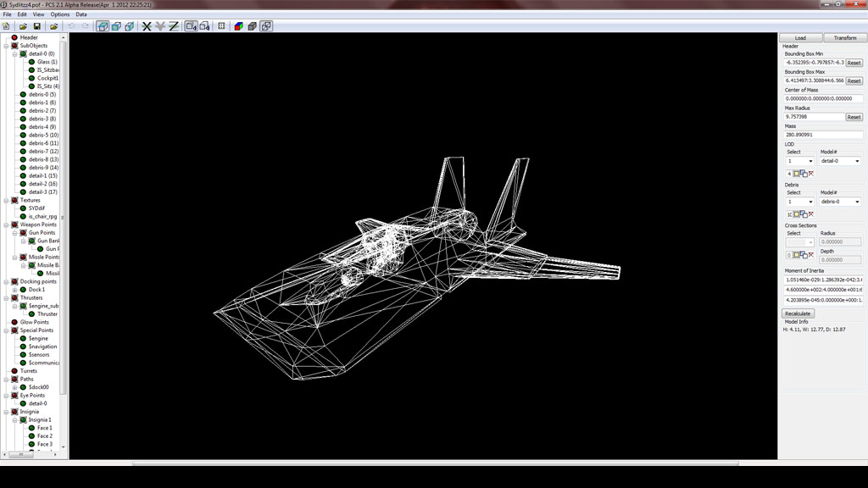Select the solid gray cube render icon

tap(253, 26)
